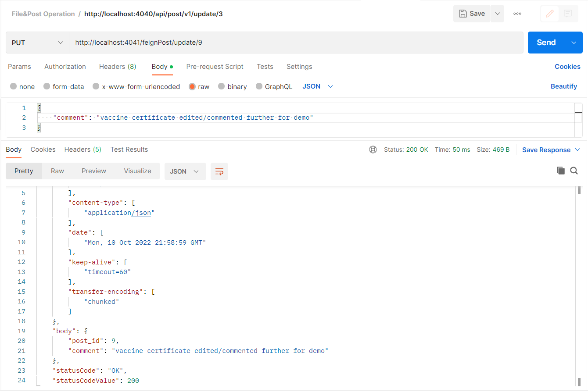Select the form-data body type

point(68,86)
